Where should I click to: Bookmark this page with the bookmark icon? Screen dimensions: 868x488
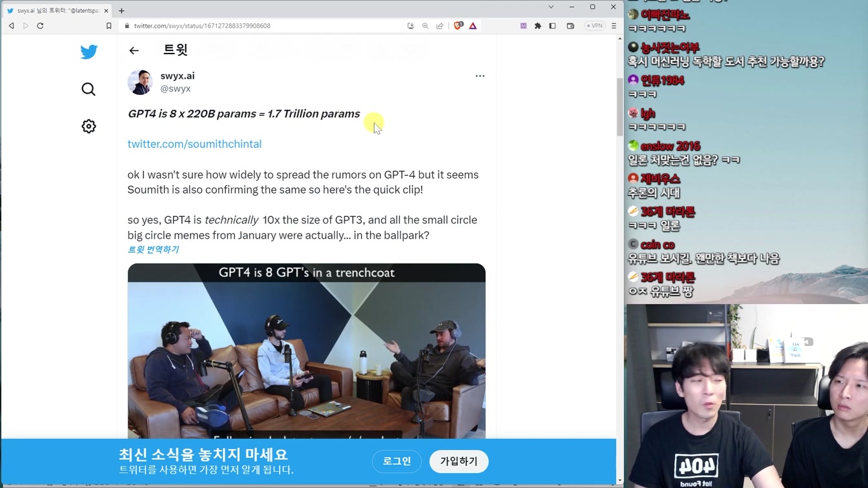tap(108, 26)
